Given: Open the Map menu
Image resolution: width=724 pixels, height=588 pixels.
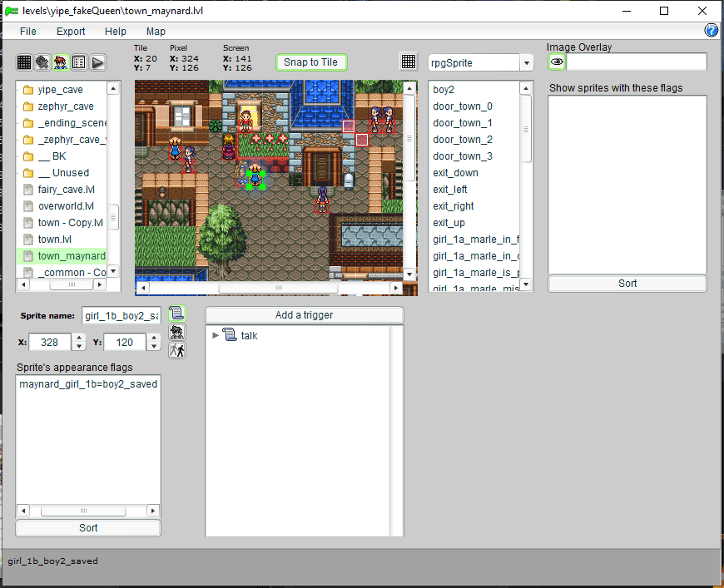Looking at the screenshot, I should (156, 32).
